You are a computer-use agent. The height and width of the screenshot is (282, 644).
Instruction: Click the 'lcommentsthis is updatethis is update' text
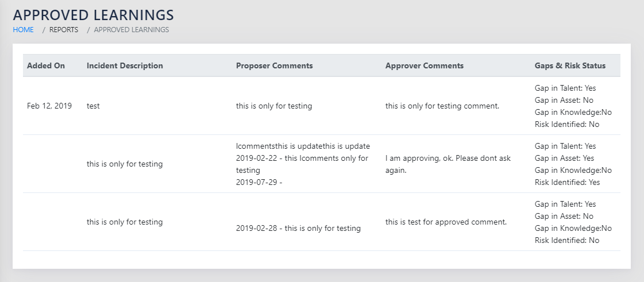303,146
